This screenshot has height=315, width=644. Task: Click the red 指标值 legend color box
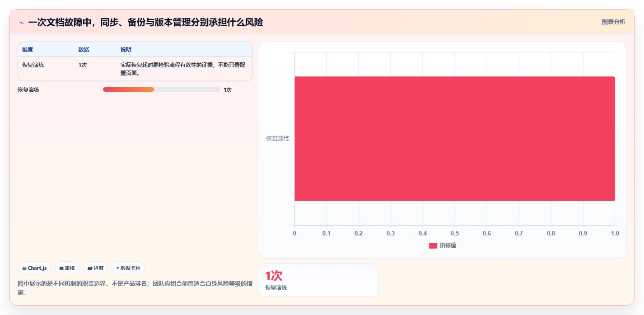pyautogui.click(x=433, y=245)
